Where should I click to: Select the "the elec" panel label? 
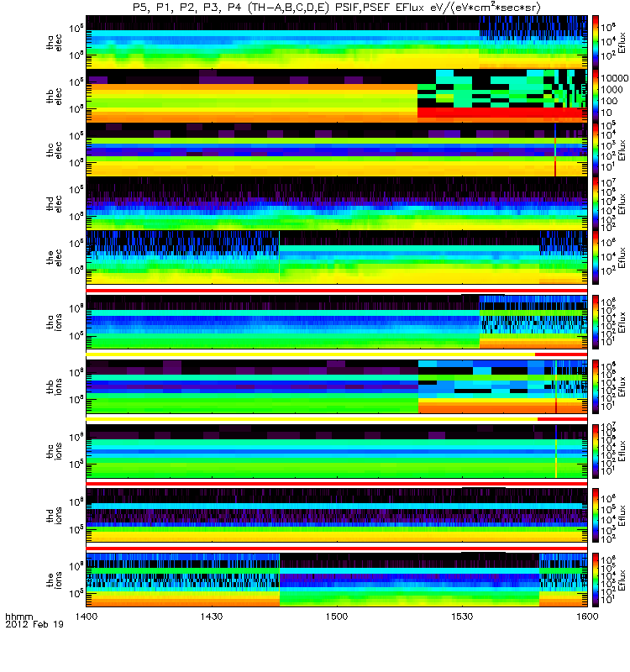[x=55, y=258]
